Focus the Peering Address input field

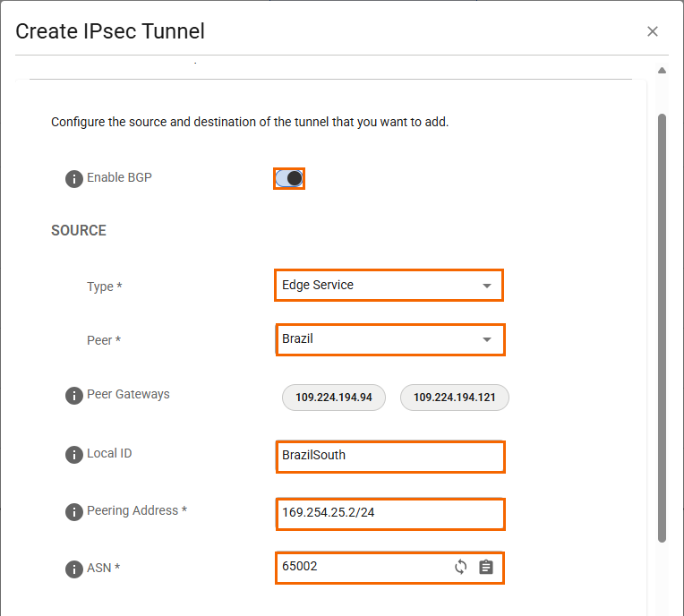click(x=389, y=514)
